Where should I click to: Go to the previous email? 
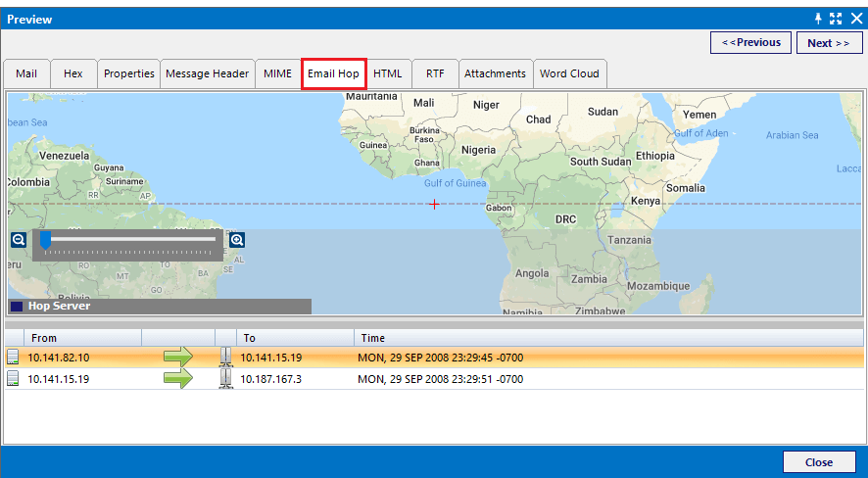coord(750,42)
